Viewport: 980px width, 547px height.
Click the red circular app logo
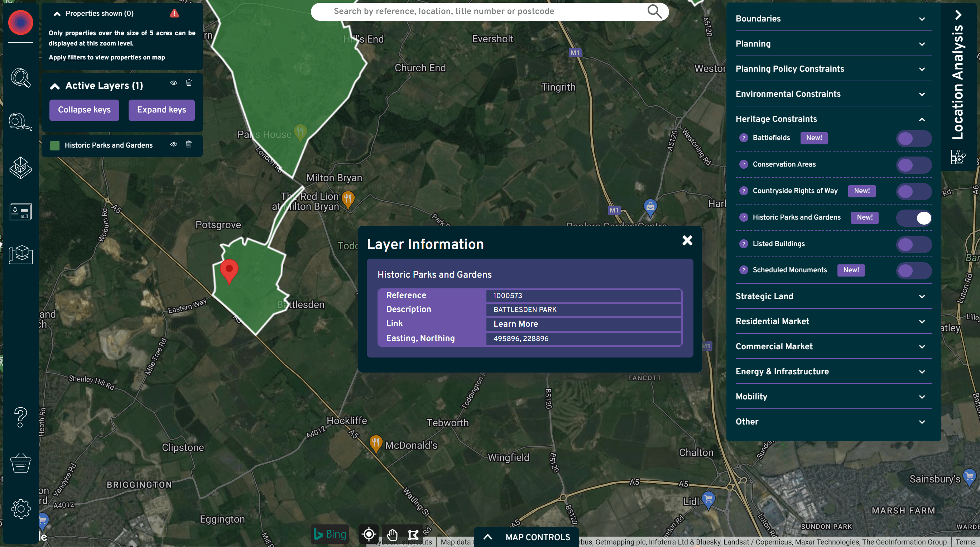20,23
